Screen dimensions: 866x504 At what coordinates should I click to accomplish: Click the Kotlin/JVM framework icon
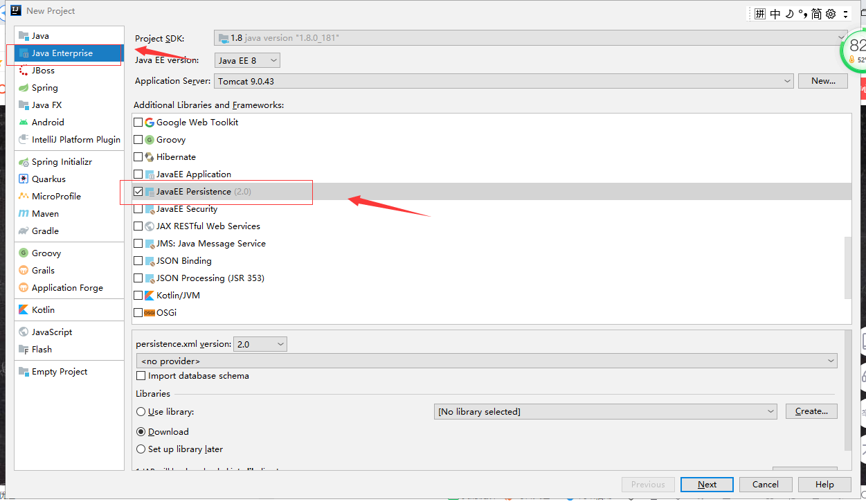click(x=150, y=295)
